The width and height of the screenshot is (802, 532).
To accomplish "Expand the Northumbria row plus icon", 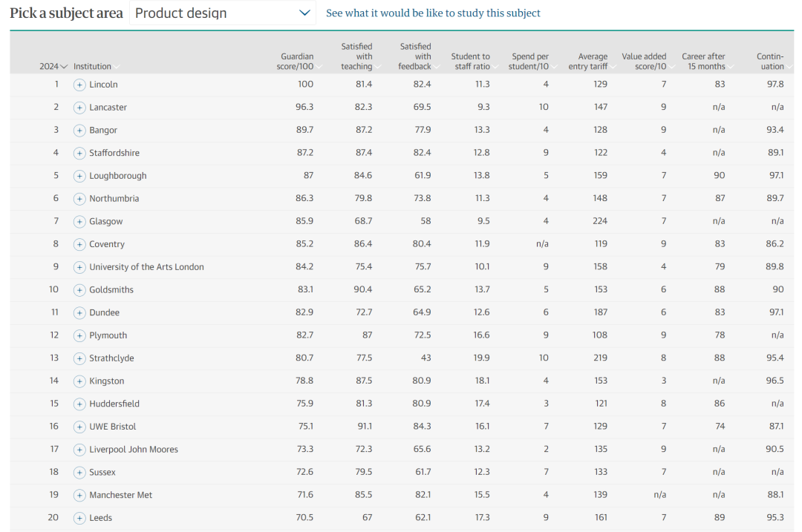I will point(79,199).
